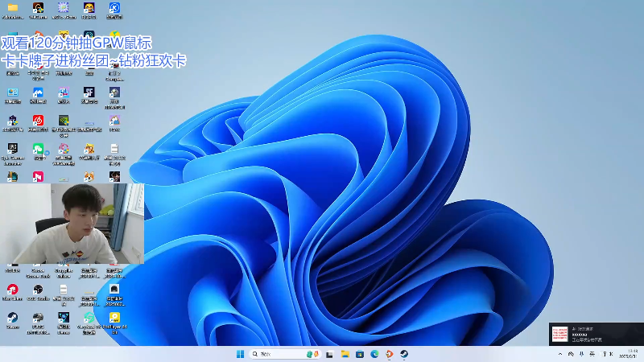This screenshot has width=644, height=362.
Task: Open the white document icon right of OBS Studio
Action: (64, 290)
